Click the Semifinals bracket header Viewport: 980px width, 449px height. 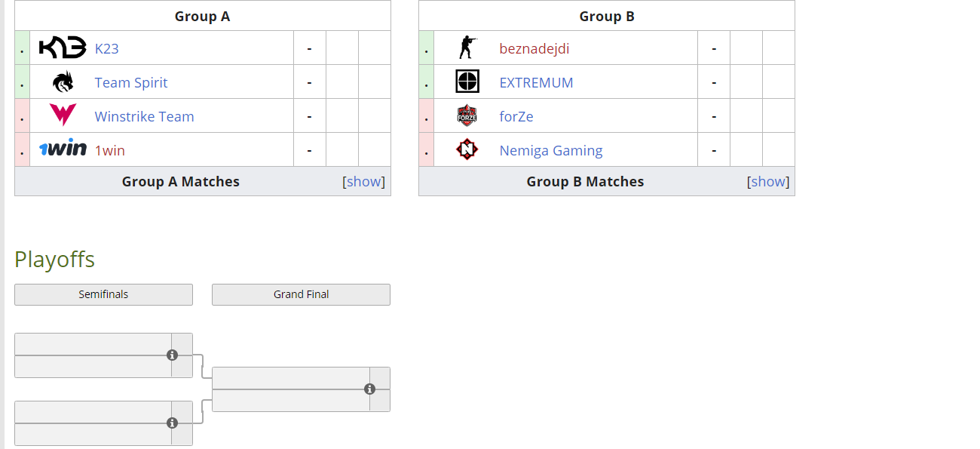point(103,294)
